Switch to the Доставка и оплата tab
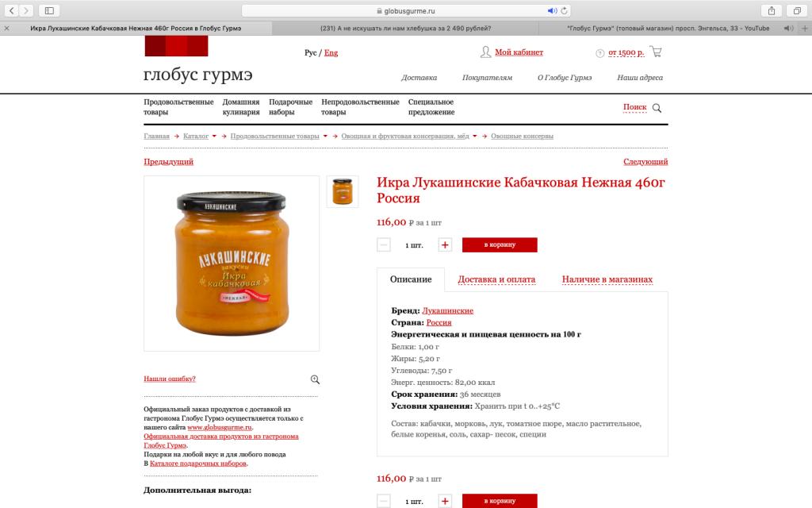 point(496,279)
